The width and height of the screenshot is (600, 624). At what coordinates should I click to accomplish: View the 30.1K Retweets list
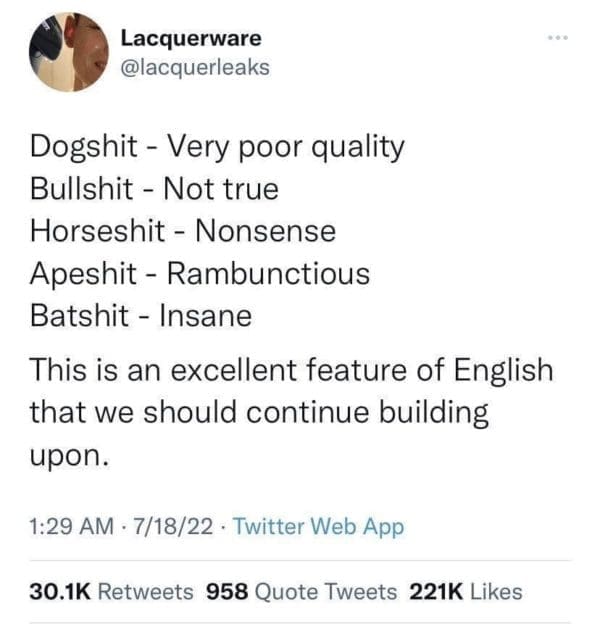pos(112,591)
